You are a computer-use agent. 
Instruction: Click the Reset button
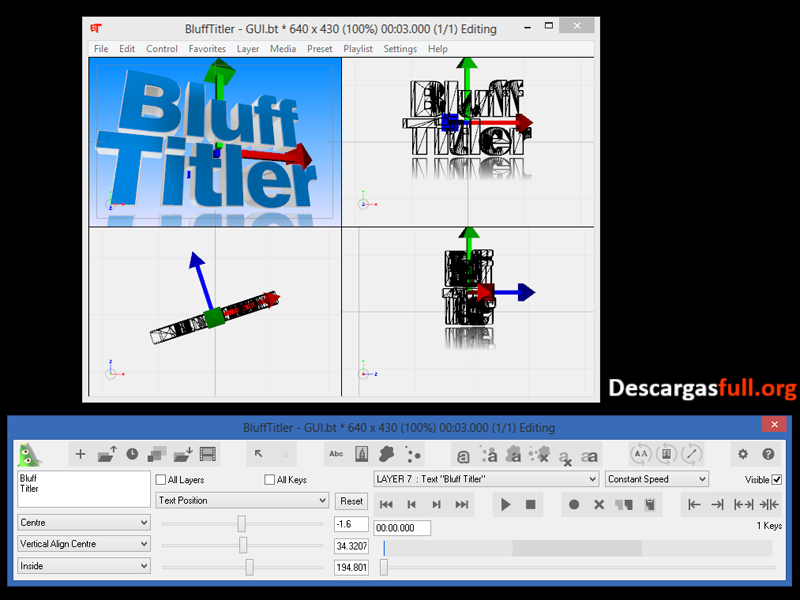351,501
